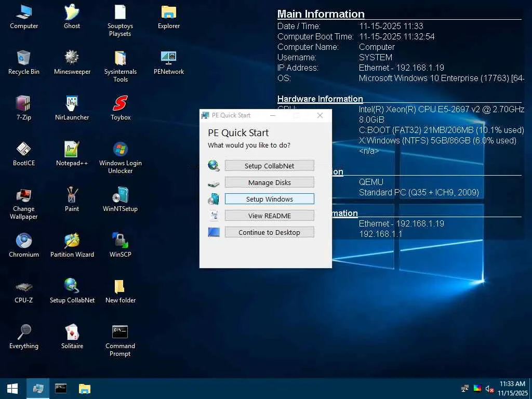Click the installer icon beside Setup Windows
This screenshot has width=532, height=399.
(214, 199)
